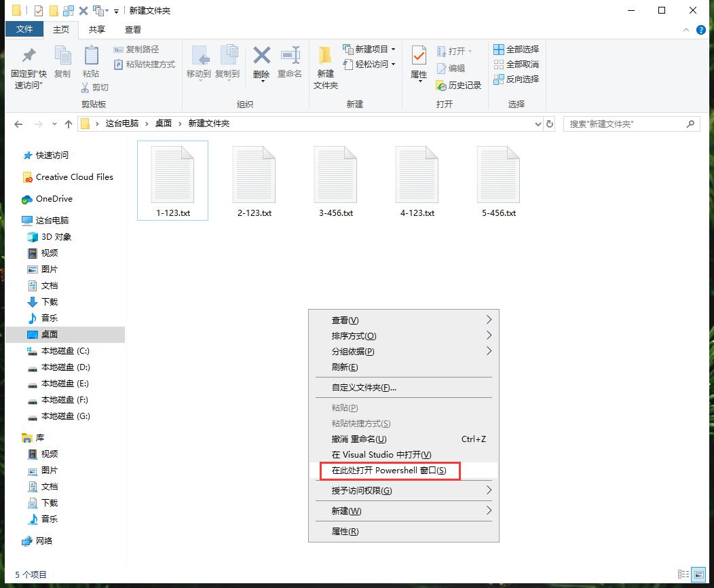Choose 在此处打开 Powershell 窗口 from menu

390,471
